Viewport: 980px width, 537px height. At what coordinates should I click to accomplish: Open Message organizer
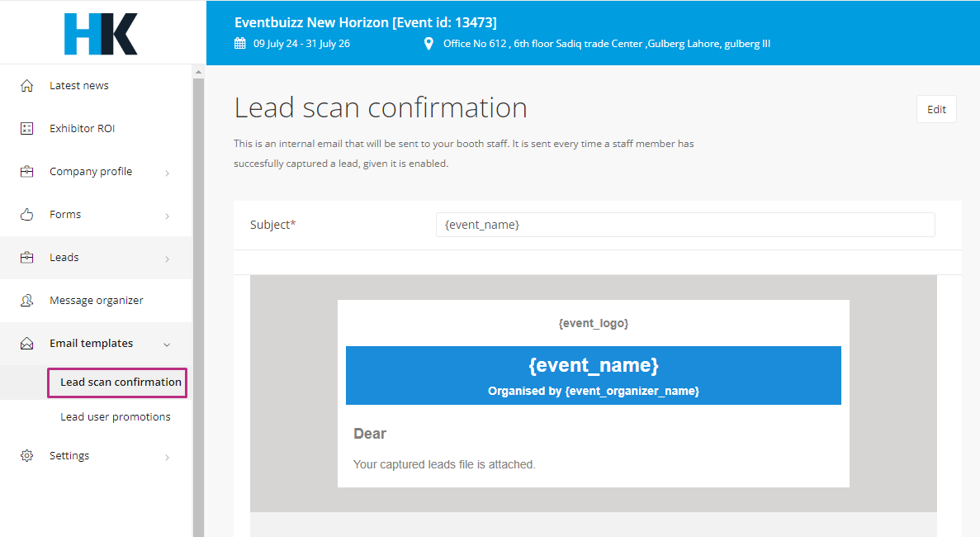(97, 301)
